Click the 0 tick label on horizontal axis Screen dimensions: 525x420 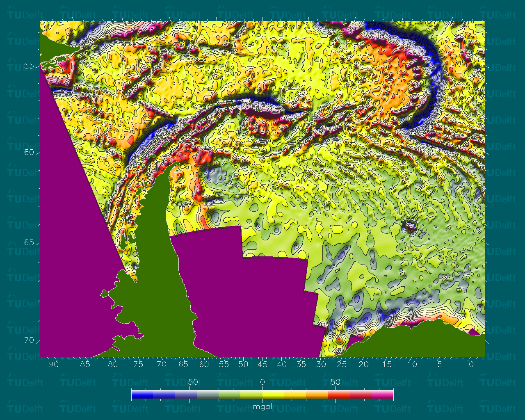471,364
